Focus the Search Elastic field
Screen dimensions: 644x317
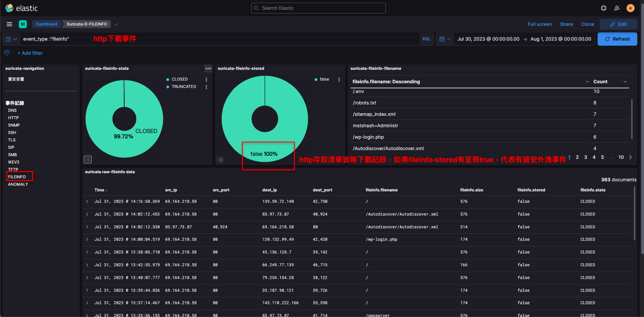(319, 8)
